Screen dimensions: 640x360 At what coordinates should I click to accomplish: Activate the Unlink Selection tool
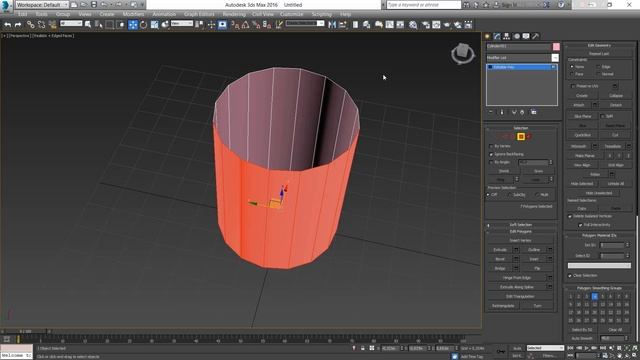click(41, 25)
